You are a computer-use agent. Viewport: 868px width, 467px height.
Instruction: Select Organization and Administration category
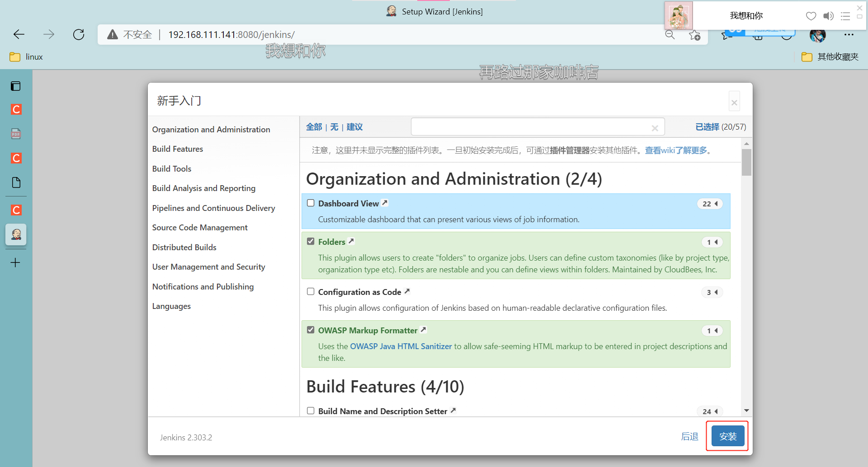[211, 130]
